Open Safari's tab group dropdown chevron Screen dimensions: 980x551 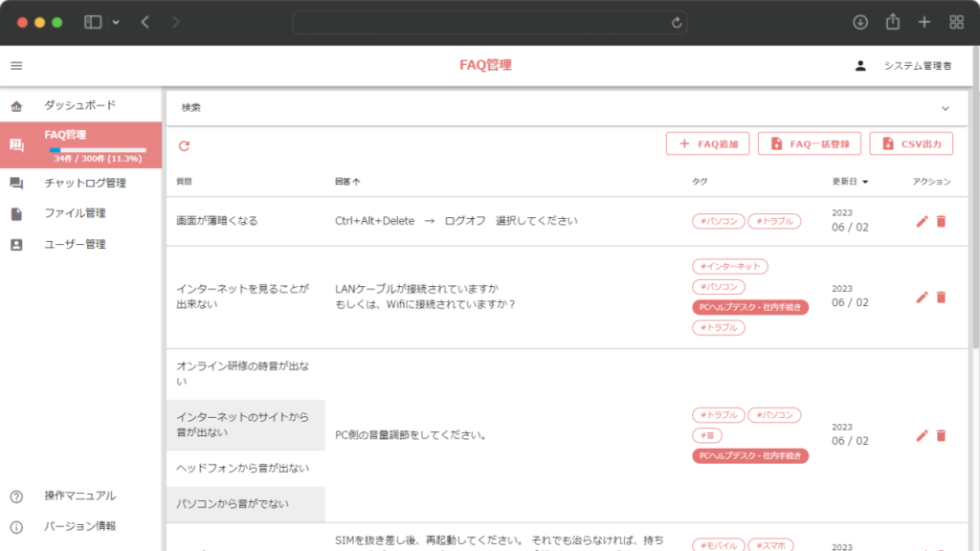[118, 21]
